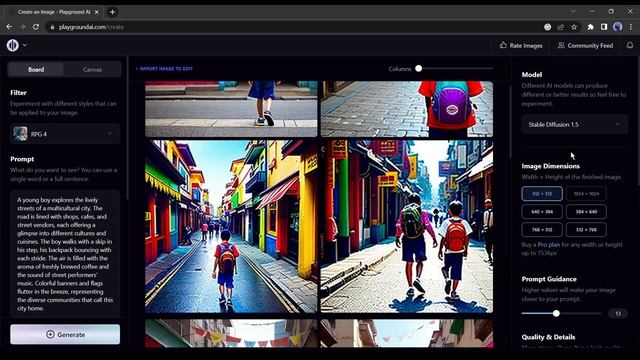Open the purple backpack image at top
Image resolution: width=640 pixels, height=360 pixels.
(x=407, y=109)
